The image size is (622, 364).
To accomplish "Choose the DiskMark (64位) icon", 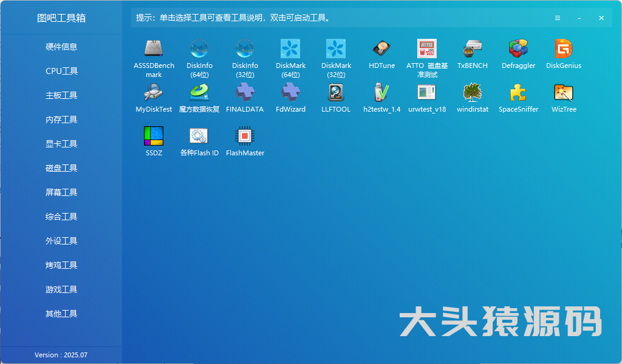I will coord(290,49).
